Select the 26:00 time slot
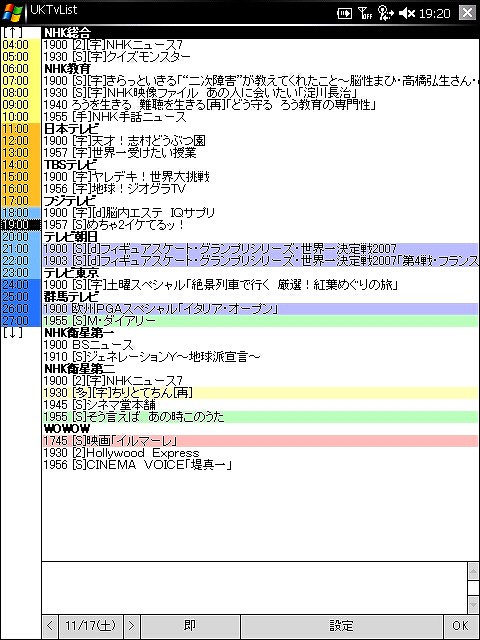The height and width of the screenshot is (640, 480). point(21,309)
